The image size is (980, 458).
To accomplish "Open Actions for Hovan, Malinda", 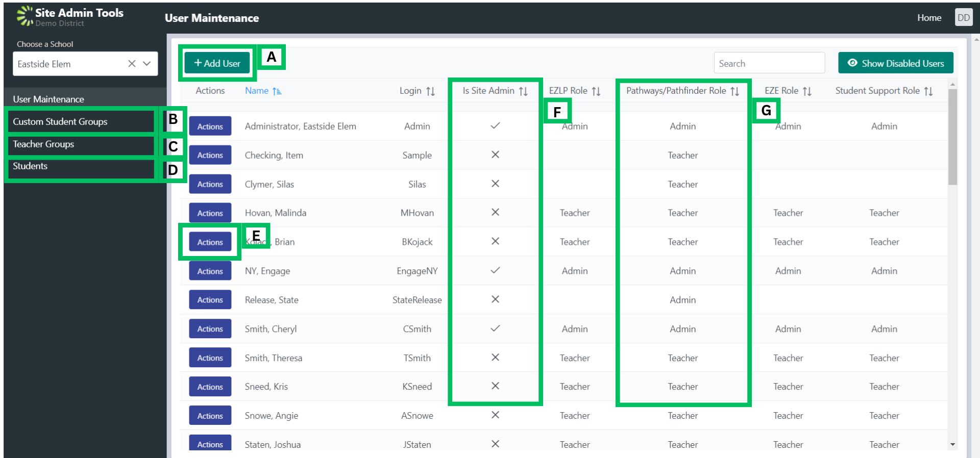I will (x=210, y=213).
